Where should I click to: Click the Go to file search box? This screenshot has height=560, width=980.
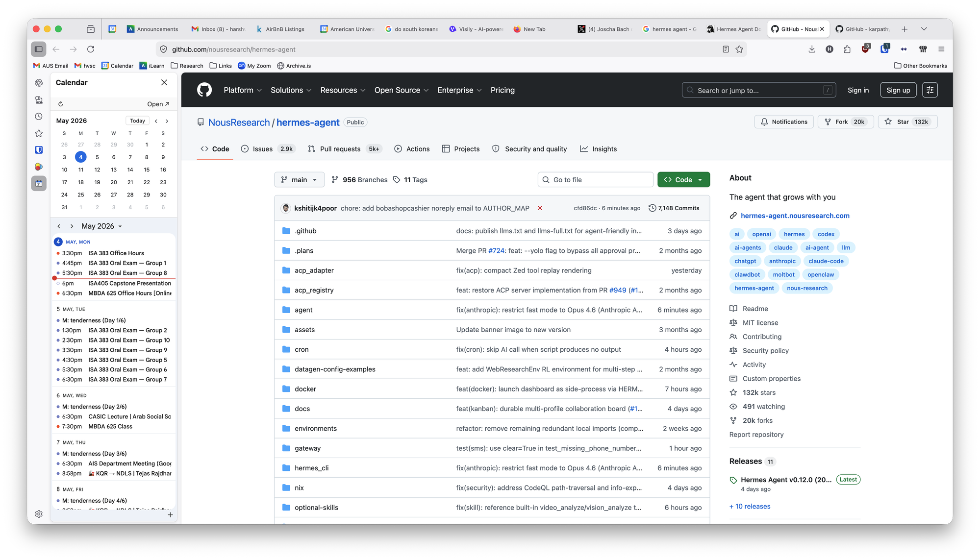point(596,180)
